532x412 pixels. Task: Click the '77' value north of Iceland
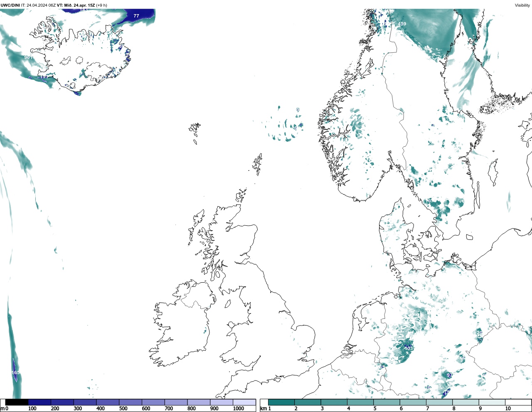coord(136,16)
